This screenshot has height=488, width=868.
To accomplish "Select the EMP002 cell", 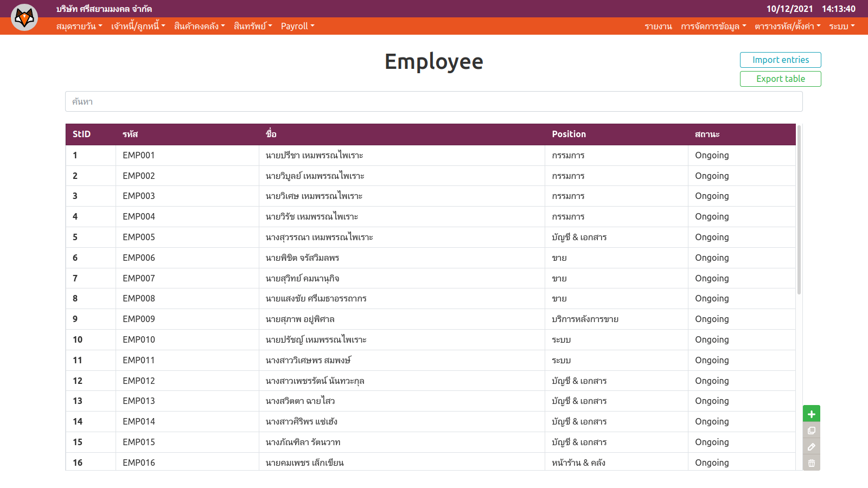I will (x=187, y=176).
